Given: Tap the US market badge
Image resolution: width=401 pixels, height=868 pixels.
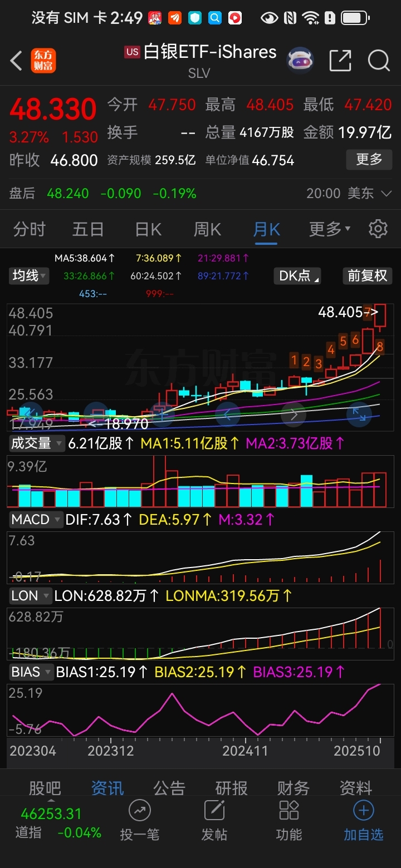Looking at the screenshot, I should [x=132, y=52].
